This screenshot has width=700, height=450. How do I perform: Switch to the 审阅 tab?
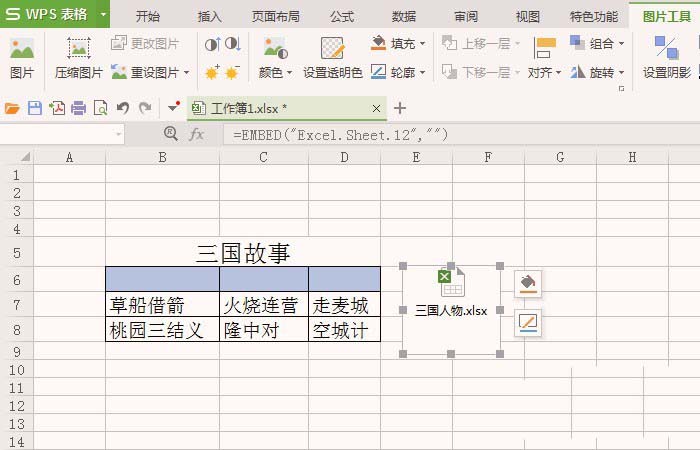click(466, 17)
